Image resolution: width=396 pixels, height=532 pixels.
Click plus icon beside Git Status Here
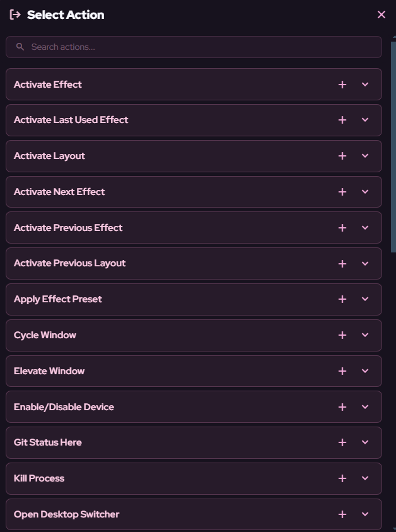pyautogui.click(x=342, y=442)
